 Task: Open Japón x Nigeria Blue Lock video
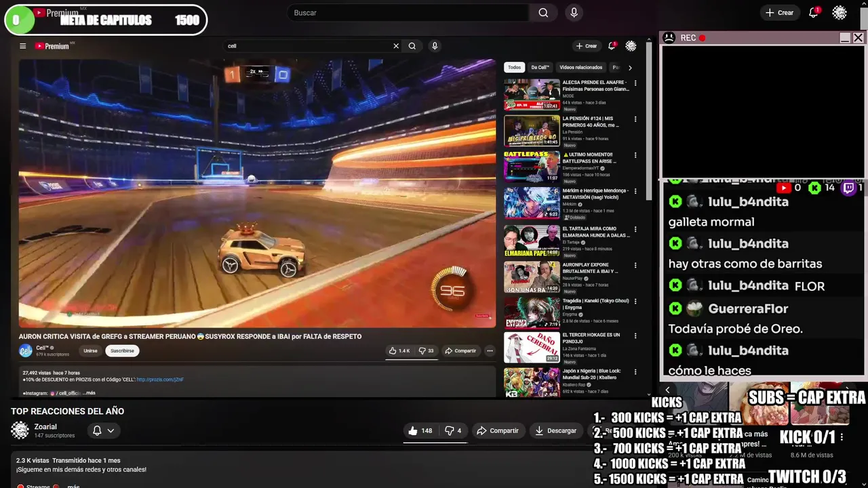[532, 382]
